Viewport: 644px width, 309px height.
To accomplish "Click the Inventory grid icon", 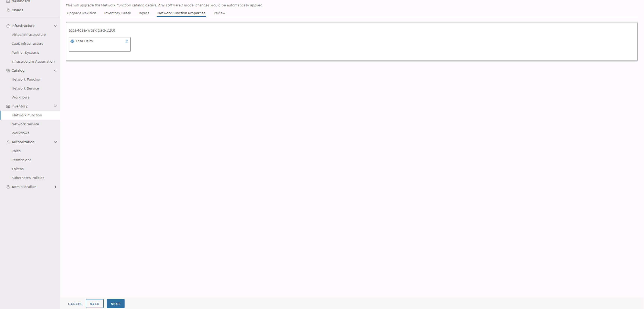I will [x=8, y=106].
